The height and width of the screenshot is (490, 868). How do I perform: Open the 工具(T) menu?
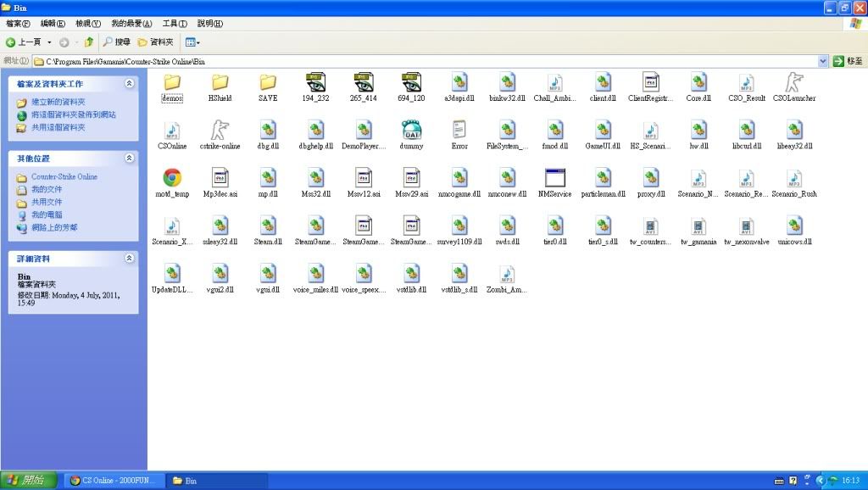175,23
